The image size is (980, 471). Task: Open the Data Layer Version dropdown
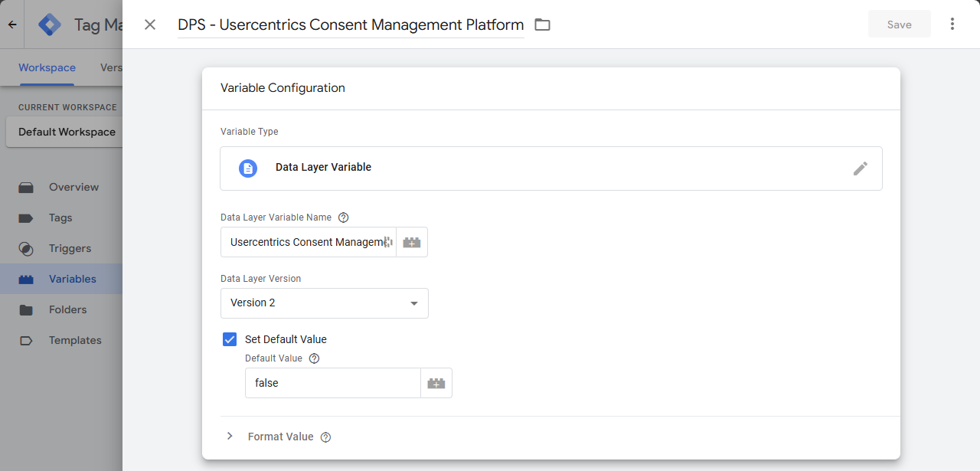(325, 303)
